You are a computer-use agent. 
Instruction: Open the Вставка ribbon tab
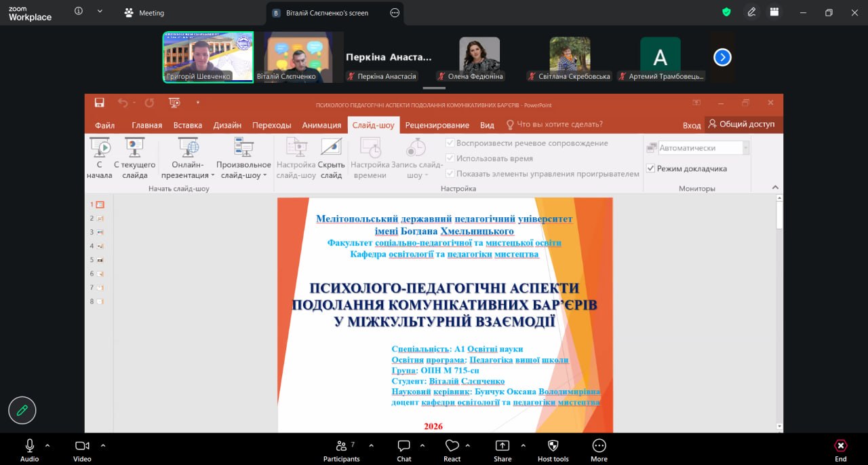[188, 125]
